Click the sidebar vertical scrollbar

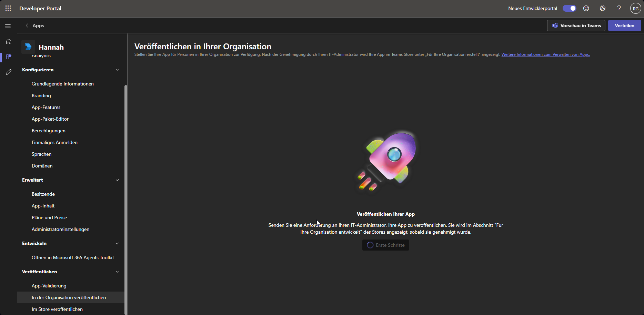(126, 199)
